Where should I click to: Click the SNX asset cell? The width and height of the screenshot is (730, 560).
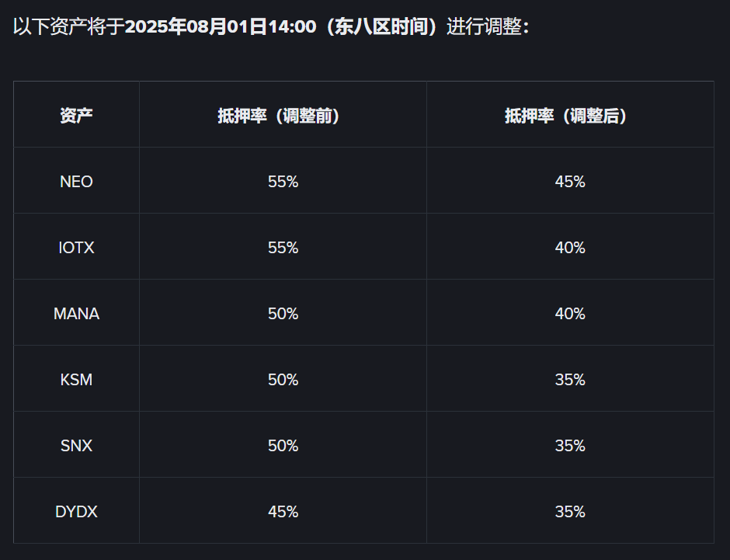click(76, 446)
